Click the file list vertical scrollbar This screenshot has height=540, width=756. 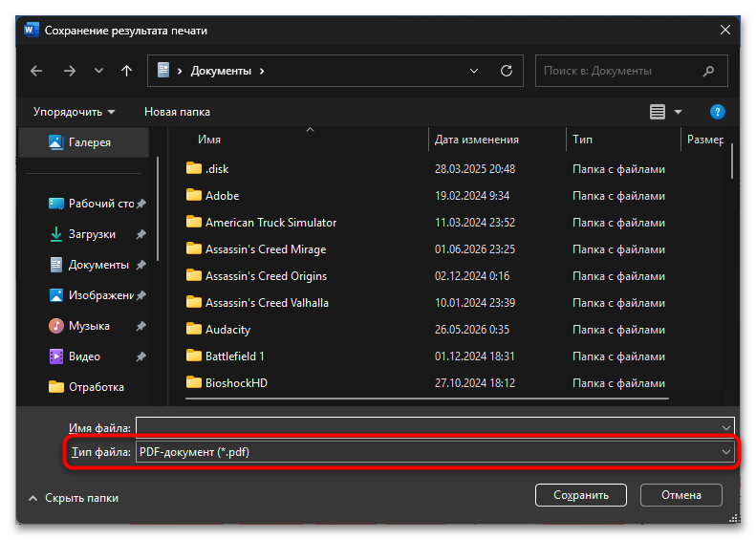(732, 161)
